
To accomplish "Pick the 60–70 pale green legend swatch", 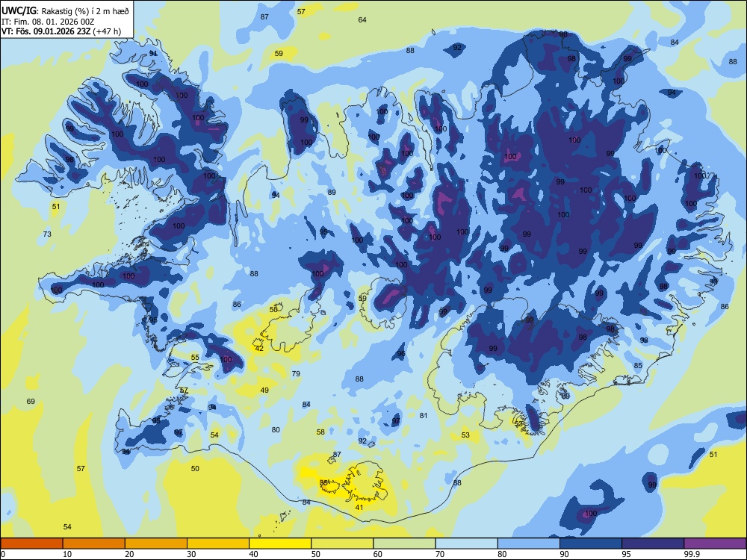I will point(404,544).
